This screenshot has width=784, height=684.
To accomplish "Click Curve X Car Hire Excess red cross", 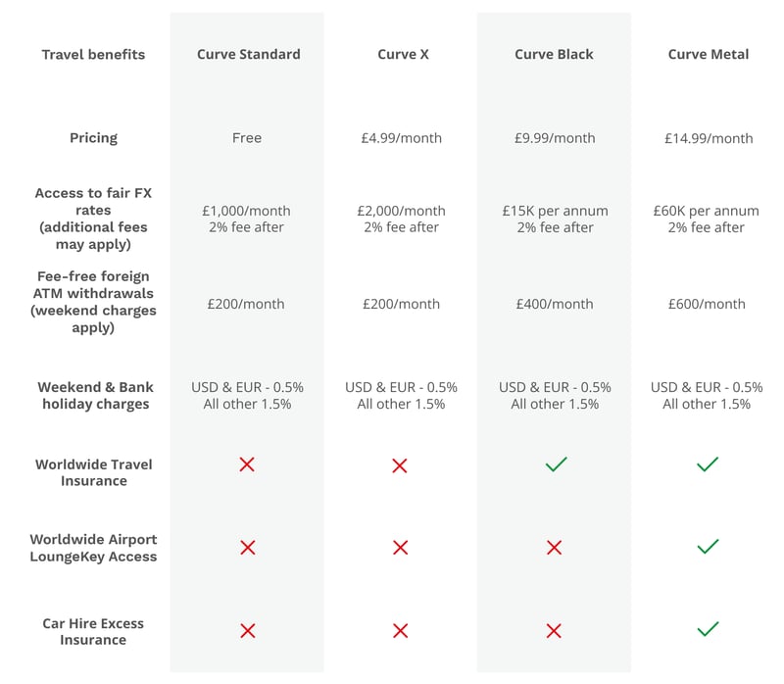I will tap(400, 631).
